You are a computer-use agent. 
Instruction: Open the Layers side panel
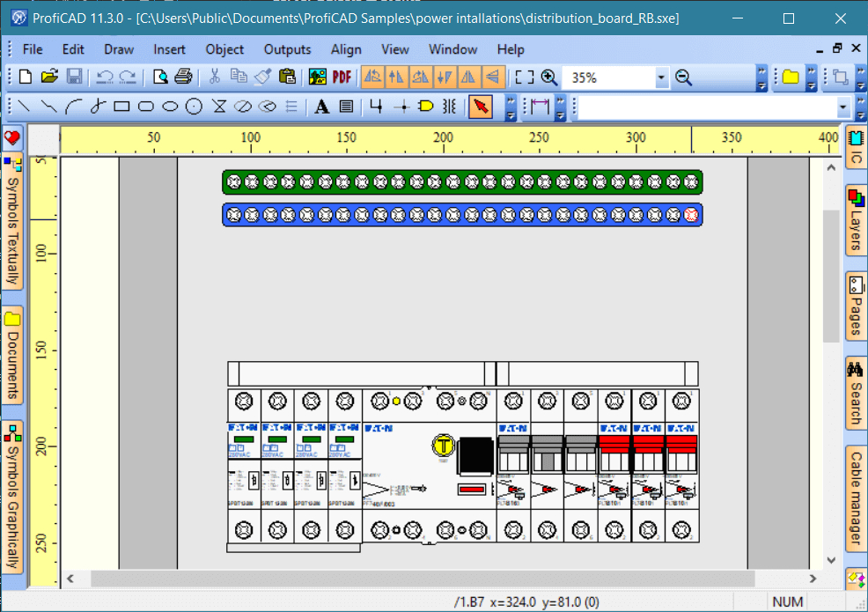click(x=856, y=220)
